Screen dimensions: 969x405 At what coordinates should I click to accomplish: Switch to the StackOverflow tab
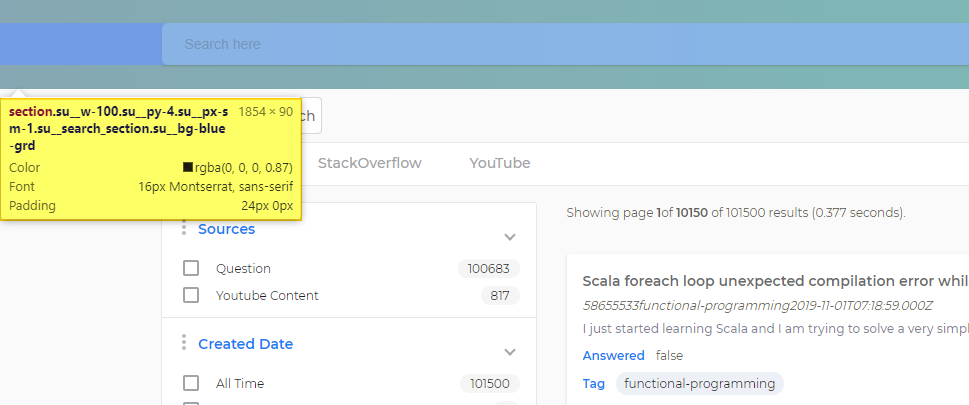click(x=369, y=163)
